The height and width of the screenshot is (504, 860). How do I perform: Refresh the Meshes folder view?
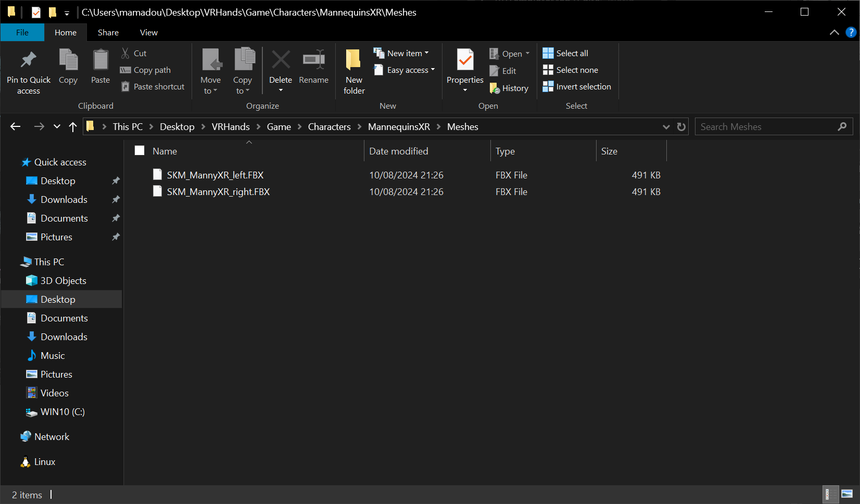[681, 127]
